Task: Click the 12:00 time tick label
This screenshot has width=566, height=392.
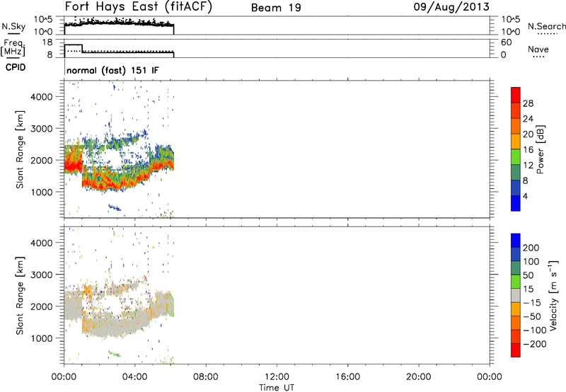Action: [277, 377]
